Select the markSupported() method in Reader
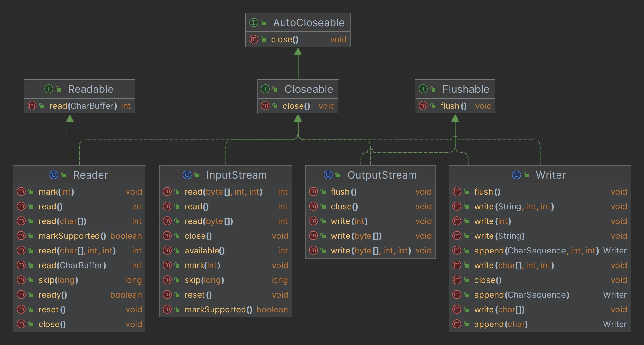644x345 pixels. [72, 236]
